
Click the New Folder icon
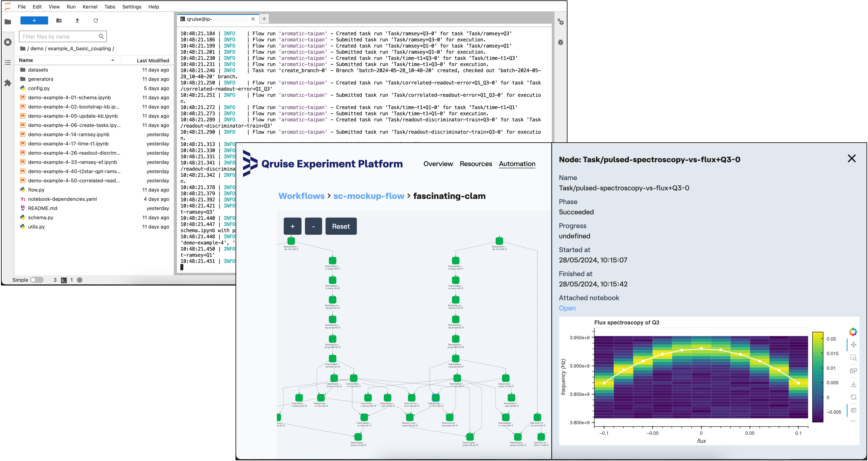click(59, 20)
